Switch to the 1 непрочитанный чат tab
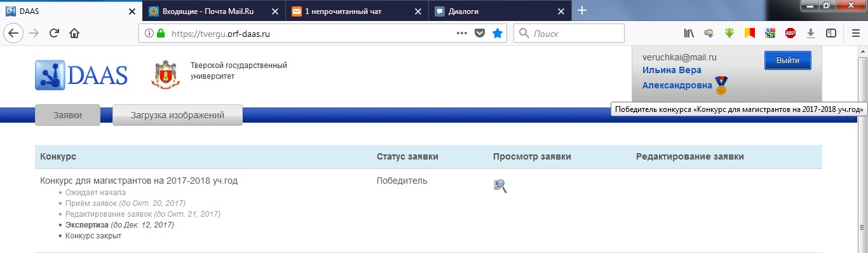The image size is (868, 253). pyautogui.click(x=357, y=11)
